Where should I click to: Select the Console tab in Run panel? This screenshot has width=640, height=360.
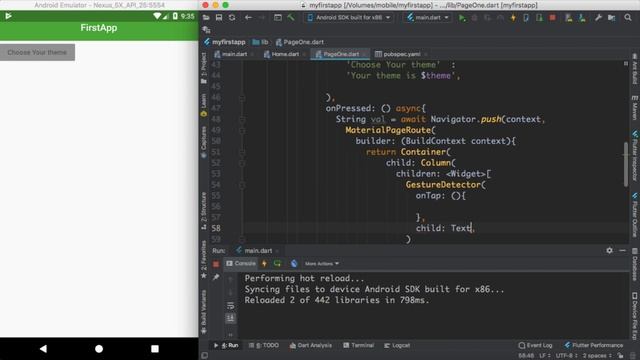click(x=241, y=264)
